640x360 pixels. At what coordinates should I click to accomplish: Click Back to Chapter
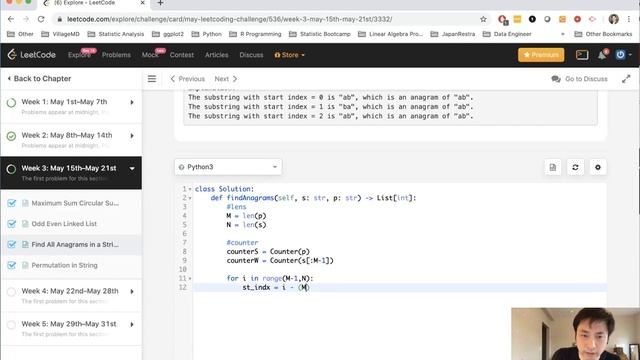(x=39, y=78)
